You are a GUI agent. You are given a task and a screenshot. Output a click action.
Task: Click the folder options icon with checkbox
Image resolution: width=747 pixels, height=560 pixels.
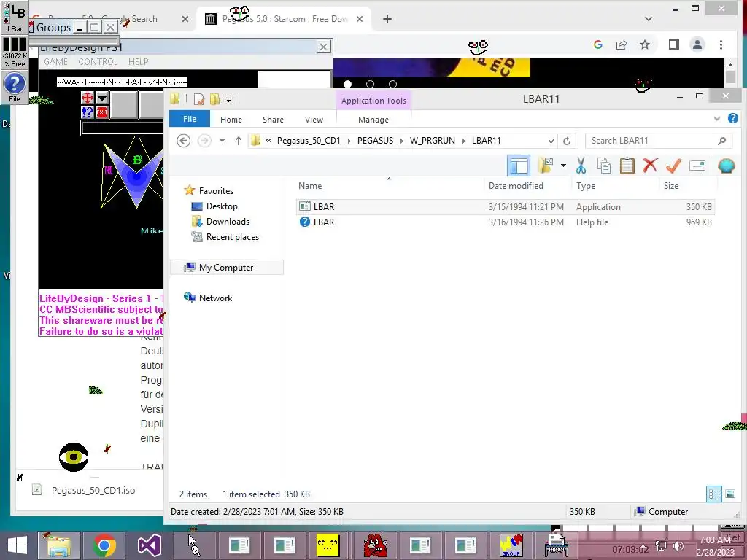tap(546, 166)
